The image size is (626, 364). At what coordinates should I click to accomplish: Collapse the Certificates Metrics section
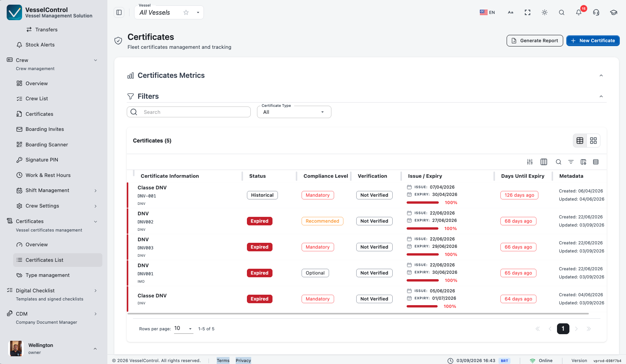[601, 76]
